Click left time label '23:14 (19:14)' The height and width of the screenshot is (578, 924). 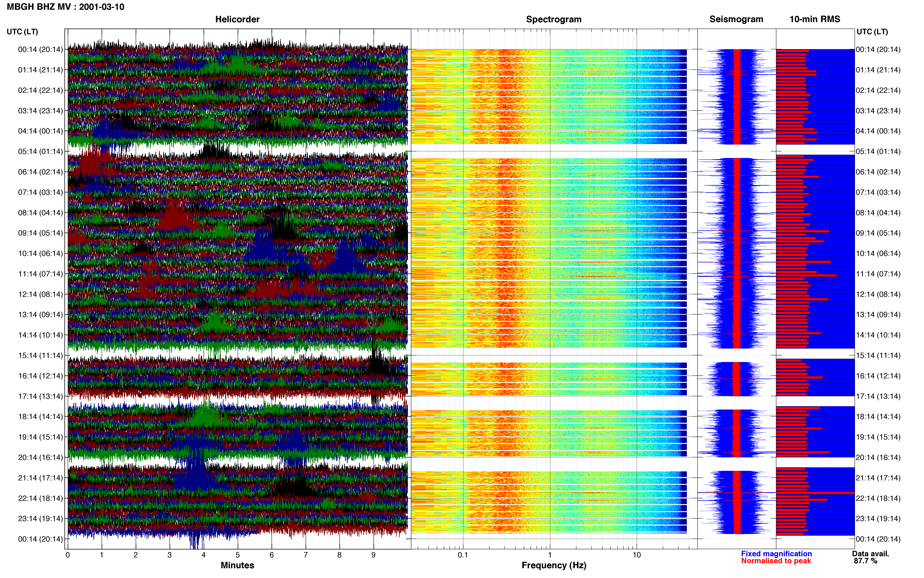[41, 518]
